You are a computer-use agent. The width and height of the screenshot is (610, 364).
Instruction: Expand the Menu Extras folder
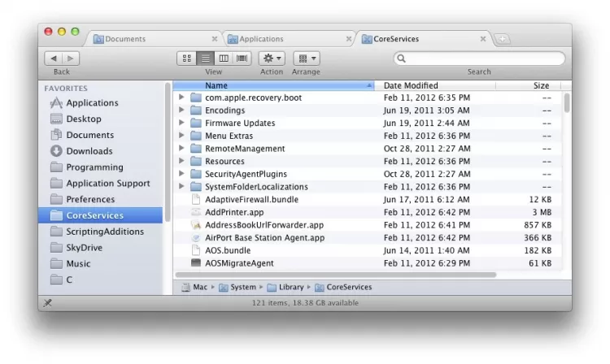pos(181,136)
